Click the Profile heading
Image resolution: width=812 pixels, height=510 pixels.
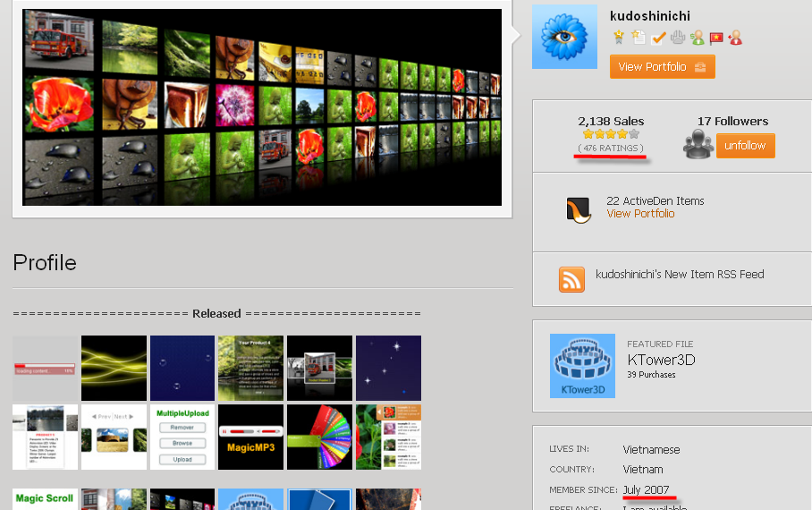pos(45,263)
